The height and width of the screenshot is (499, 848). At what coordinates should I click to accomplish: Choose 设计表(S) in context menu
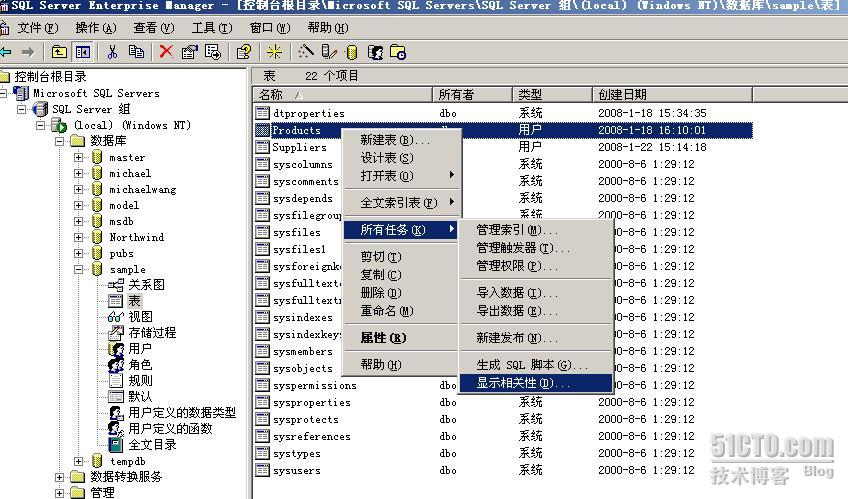402,158
